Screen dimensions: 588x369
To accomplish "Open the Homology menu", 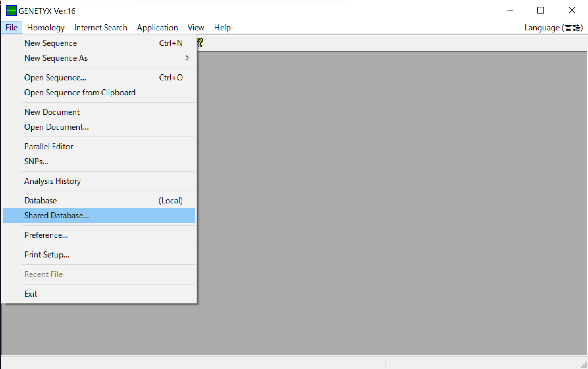I will (x=46, y=28).
